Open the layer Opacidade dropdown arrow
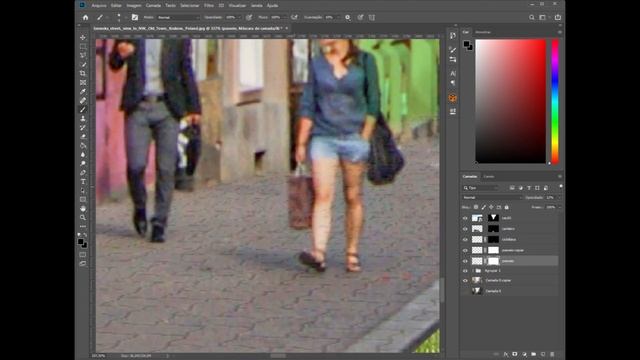 (559, 198)
